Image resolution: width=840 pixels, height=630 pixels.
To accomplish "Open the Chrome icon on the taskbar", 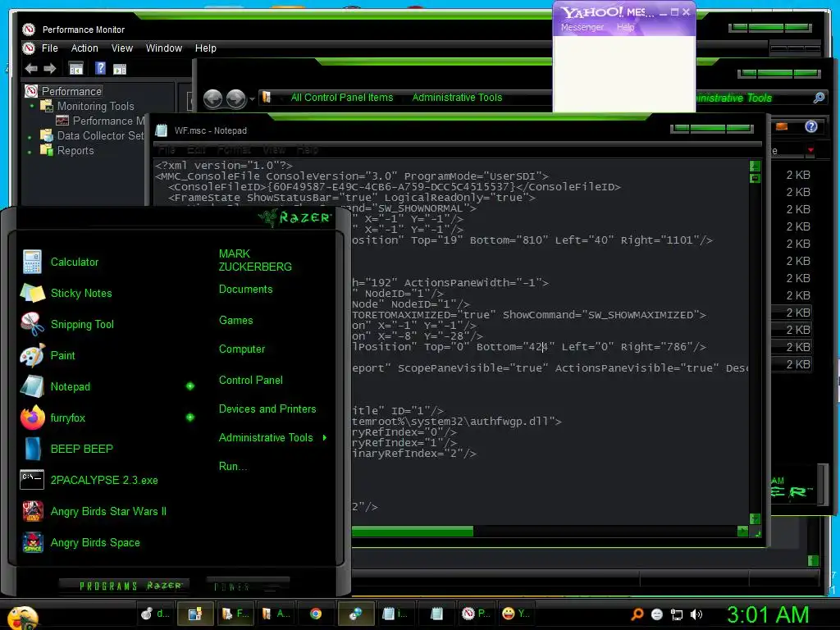I will [x=316, y=614].
